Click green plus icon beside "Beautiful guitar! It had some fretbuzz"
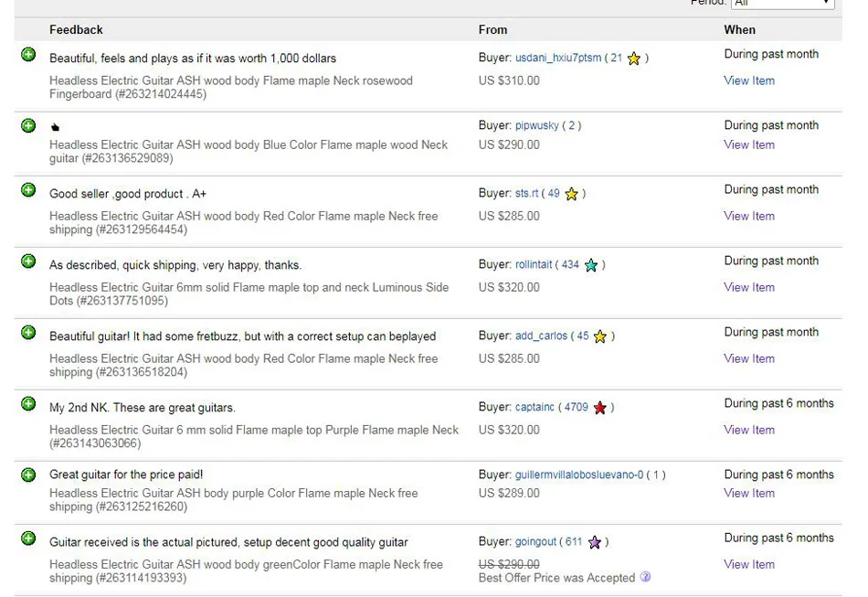Viewport: 868px width, 597px height. pyautogui.click(x=28, y=332)
